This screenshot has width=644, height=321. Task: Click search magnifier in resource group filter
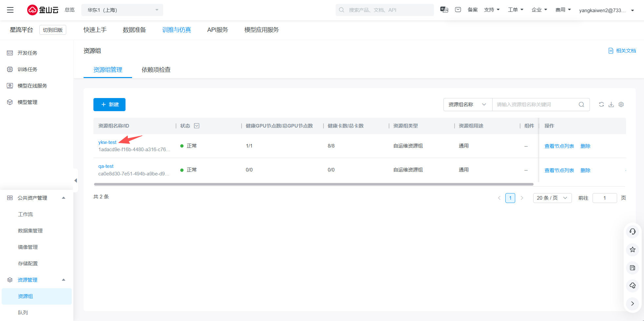pyautogui.click(x=581, y=105)
